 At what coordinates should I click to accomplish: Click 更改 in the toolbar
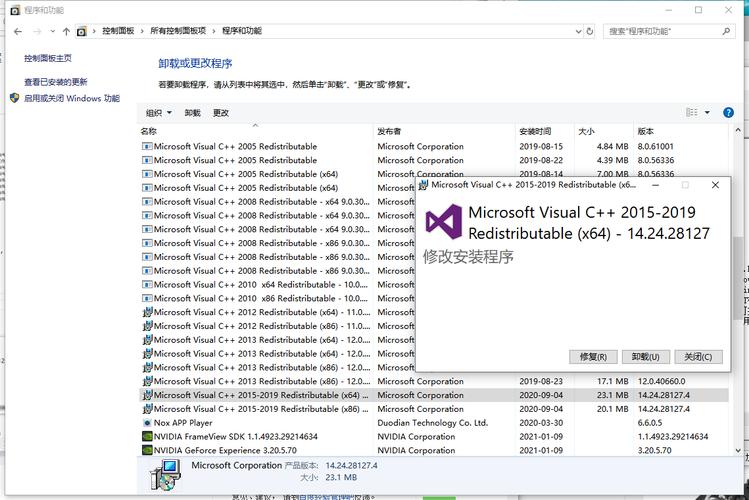(x=221, y=113)
